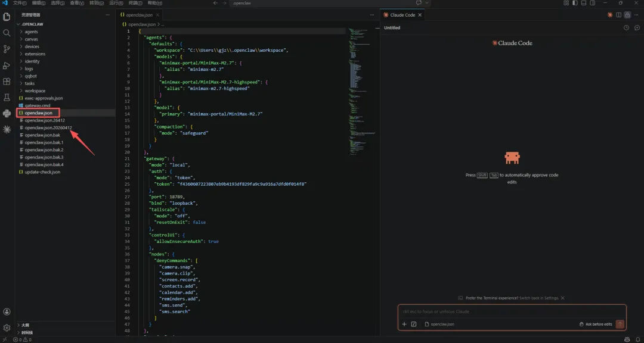
Task: Open the Explorer view in activity bar
Action: point(7,17)
